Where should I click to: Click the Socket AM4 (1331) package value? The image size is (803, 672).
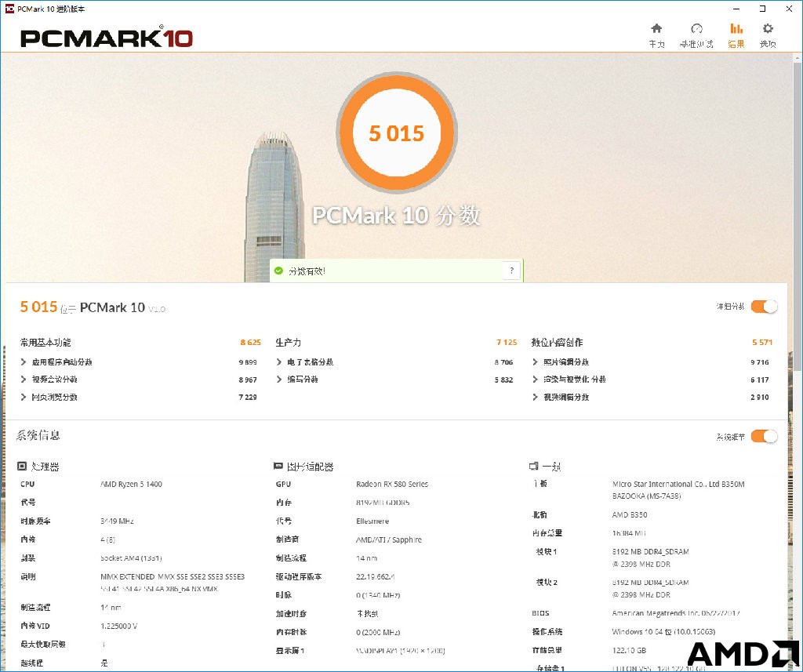pos(131,558)
